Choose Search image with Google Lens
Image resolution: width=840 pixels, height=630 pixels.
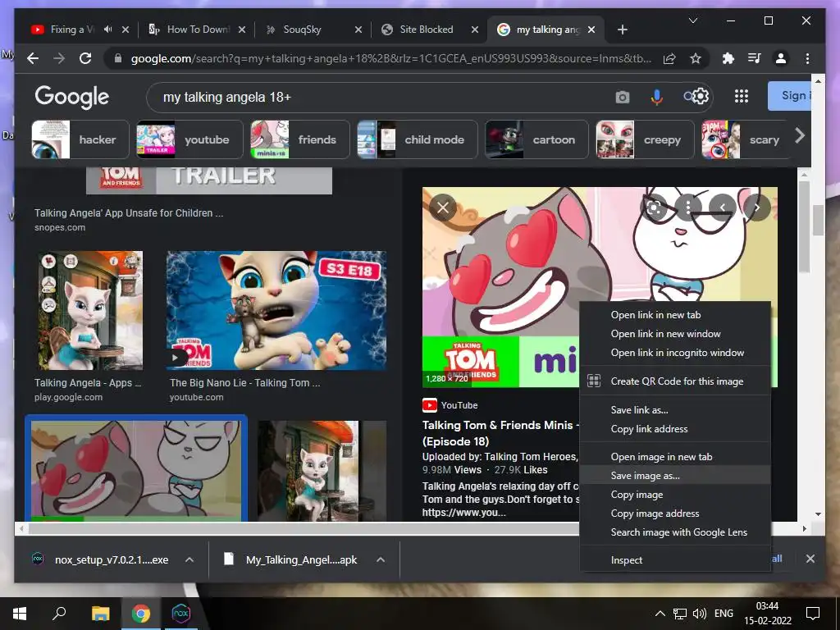[675, 532]
